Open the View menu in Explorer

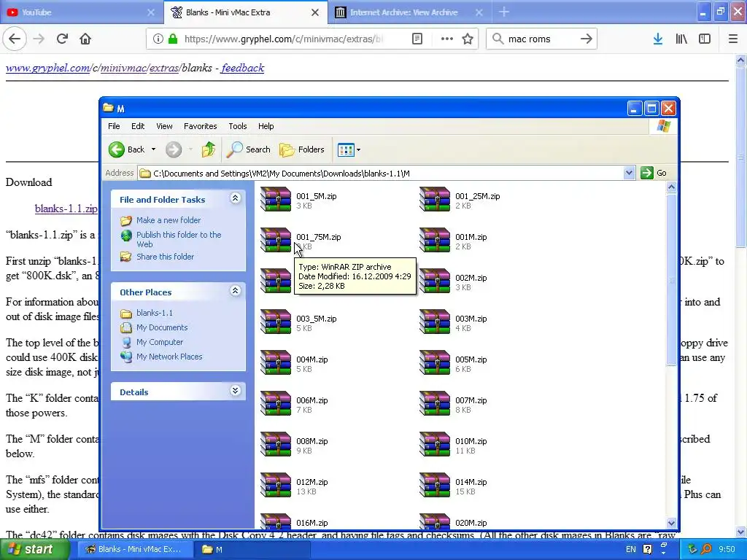pos(164,126)
